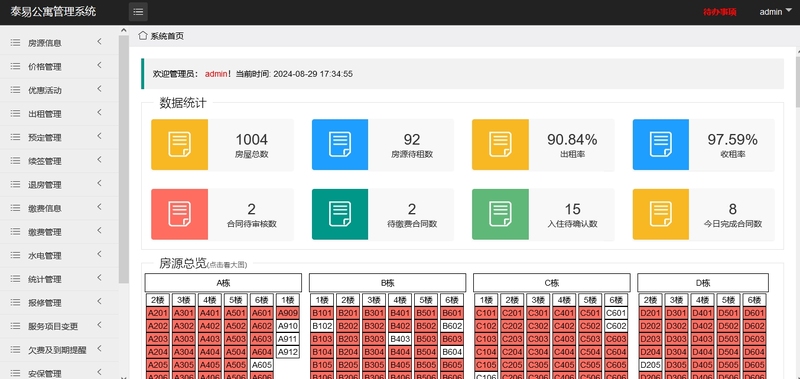Image resolution: width=800 pixels, height=379 pixels.
Task: Expand the 服务项目变更 chevron
Action: click(x=99, y=324)
